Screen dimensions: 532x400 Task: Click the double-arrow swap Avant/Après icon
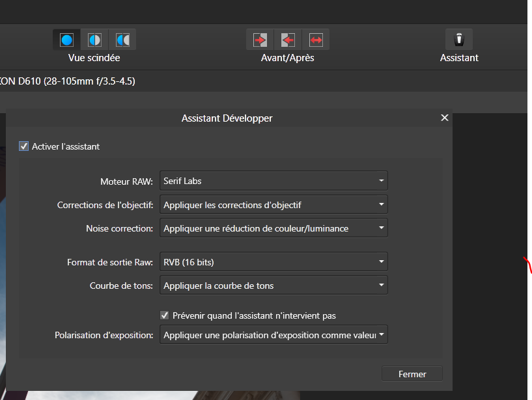pos(316,40)
